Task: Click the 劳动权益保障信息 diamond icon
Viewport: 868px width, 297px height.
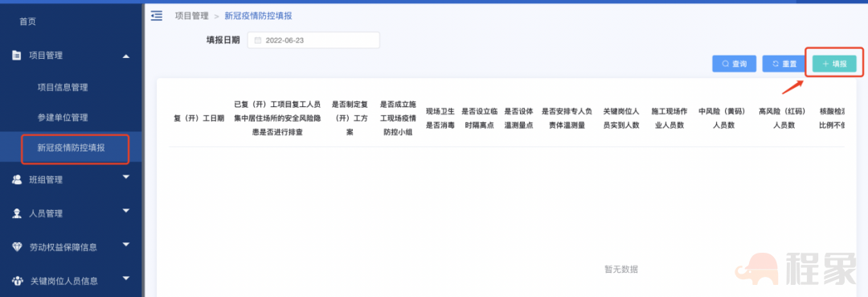Action: tap(17, 247)
